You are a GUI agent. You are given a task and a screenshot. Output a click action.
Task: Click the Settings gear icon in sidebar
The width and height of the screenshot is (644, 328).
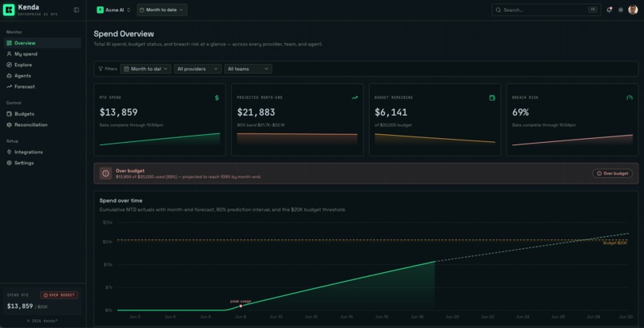tap(9, 163)
